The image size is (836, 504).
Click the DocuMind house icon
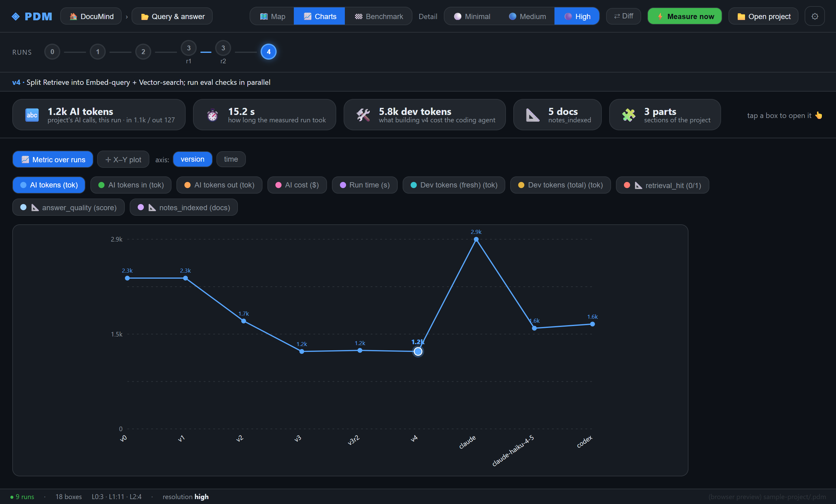(73, 16)
